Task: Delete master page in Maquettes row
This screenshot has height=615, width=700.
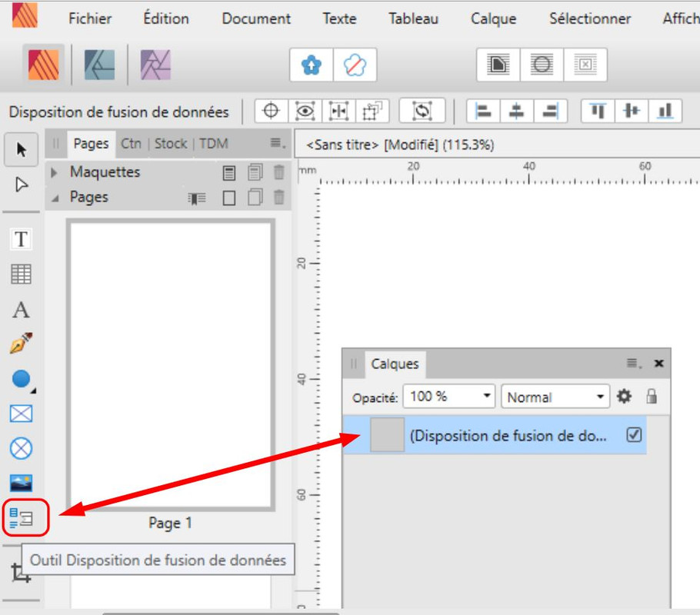Action: click(x=279, y=172)
